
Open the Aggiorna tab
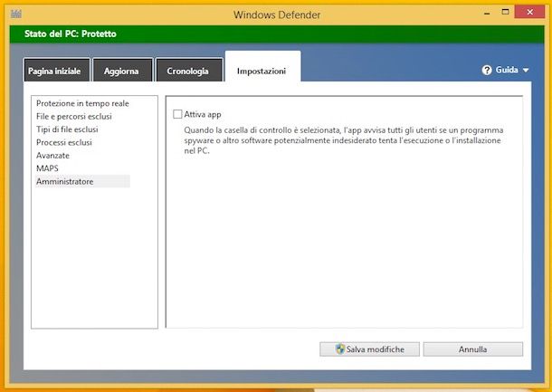(122, 70)
